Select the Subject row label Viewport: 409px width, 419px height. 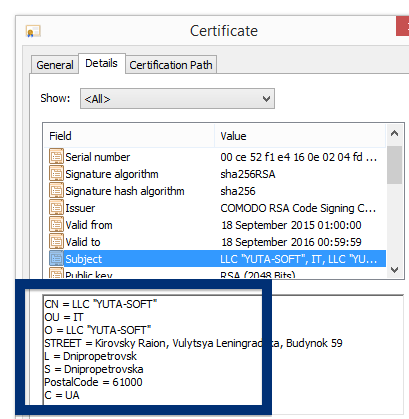coord(84,259)
